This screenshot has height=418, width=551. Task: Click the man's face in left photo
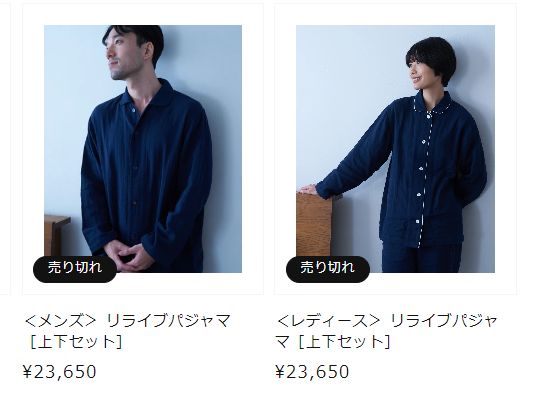click(125, 56)
